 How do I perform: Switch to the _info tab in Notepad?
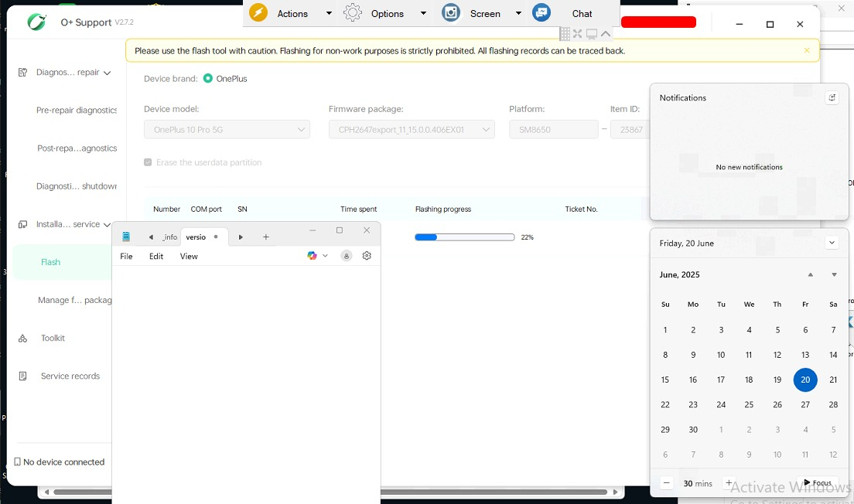169,237
